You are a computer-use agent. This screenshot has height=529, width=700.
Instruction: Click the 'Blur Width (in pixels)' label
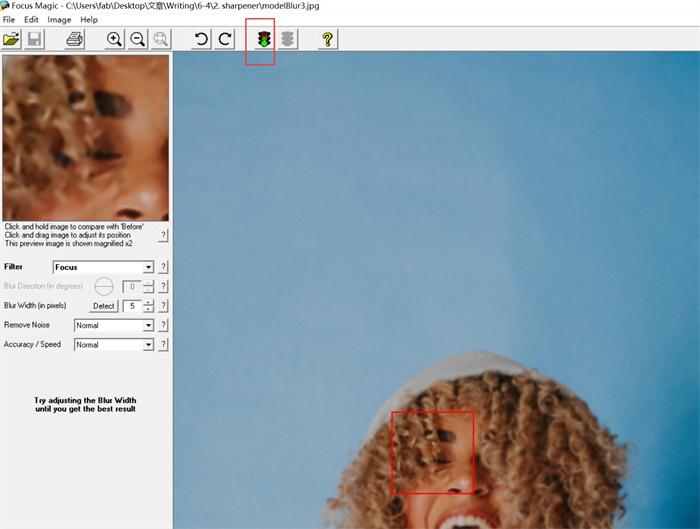pyautogui.click(x=35, y=305)
